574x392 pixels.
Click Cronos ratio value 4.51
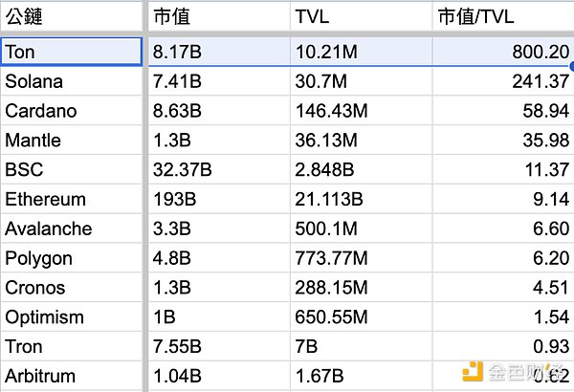(501, 289)
